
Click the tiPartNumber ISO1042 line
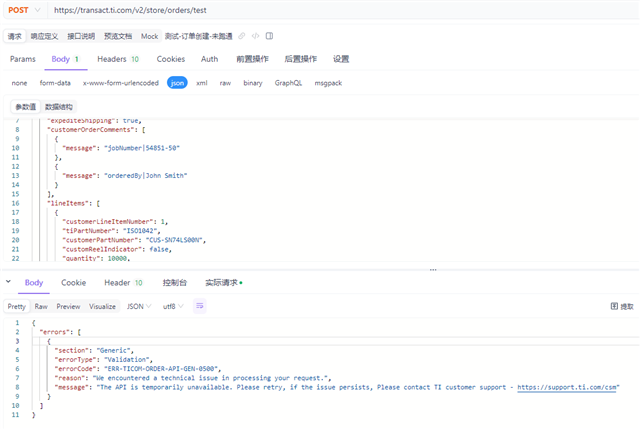(x=111, y=231)
